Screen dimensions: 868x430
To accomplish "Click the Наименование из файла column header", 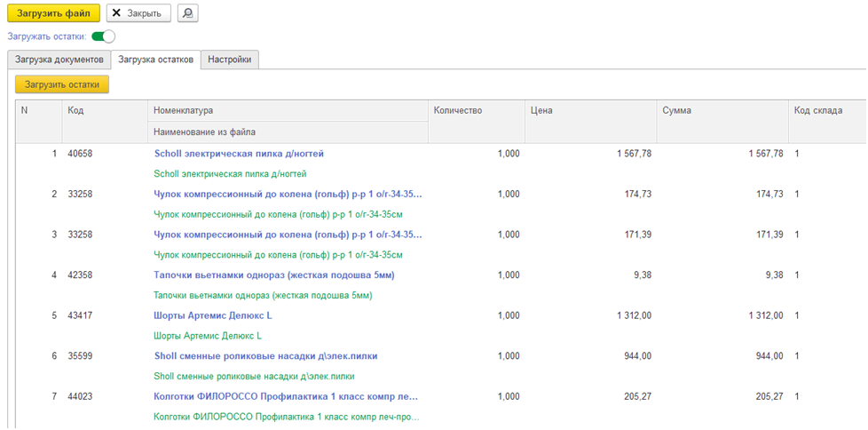I will 288,131.
